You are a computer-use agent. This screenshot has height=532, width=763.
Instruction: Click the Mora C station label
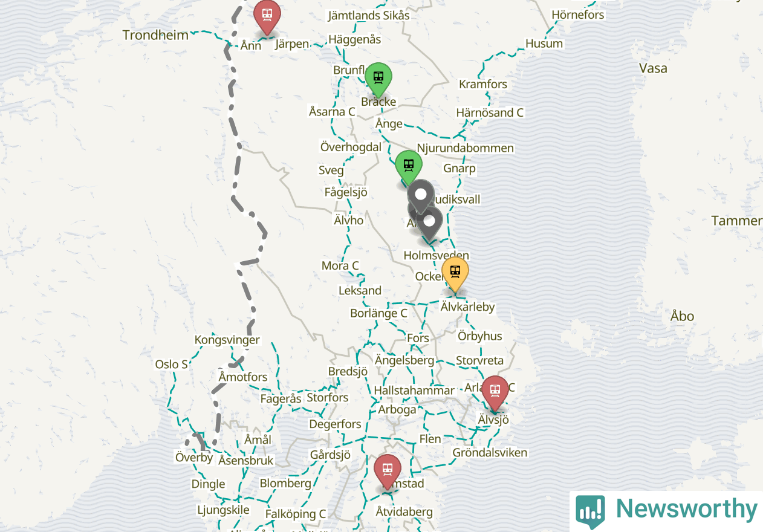[340, 265]
